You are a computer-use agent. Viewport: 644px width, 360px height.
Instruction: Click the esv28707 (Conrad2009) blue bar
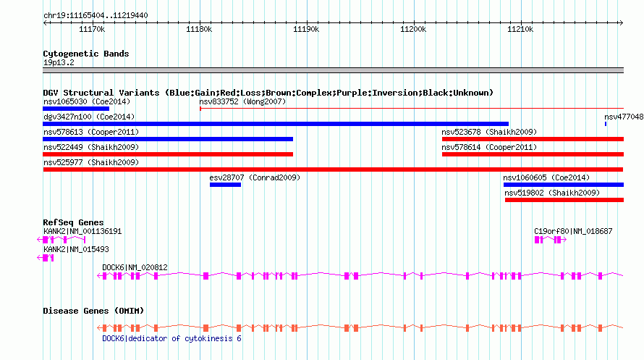click(x=225, y=185)
